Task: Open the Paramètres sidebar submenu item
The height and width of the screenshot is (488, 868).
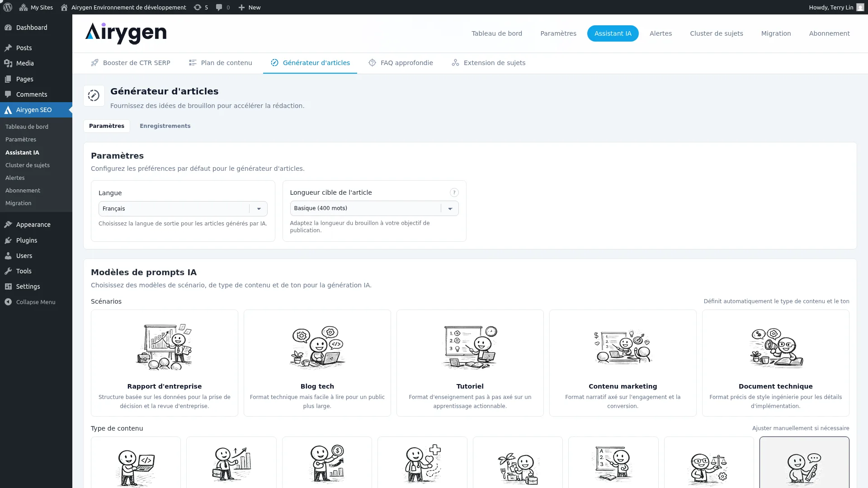Action: click(21, 140)
